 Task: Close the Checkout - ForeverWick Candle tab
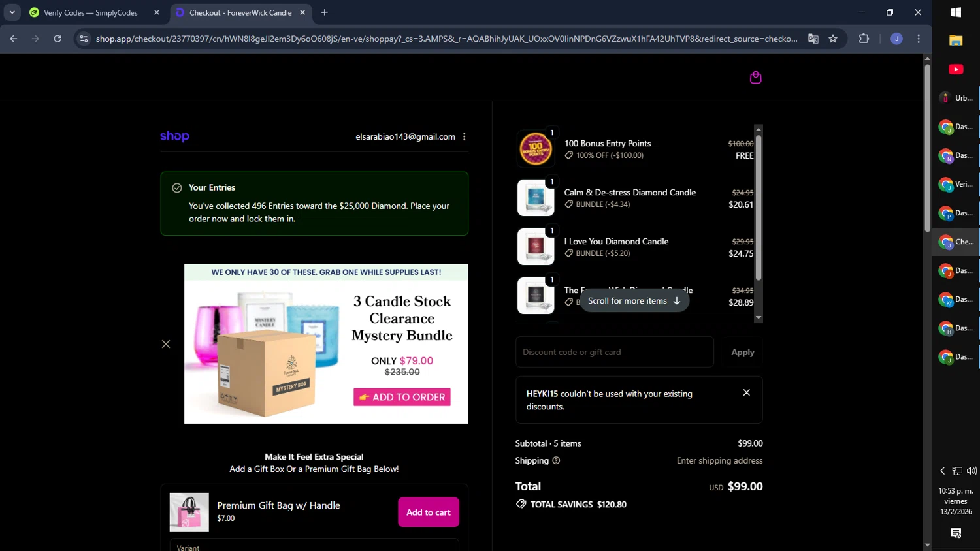pyautogui.click(x=302, y=12)
